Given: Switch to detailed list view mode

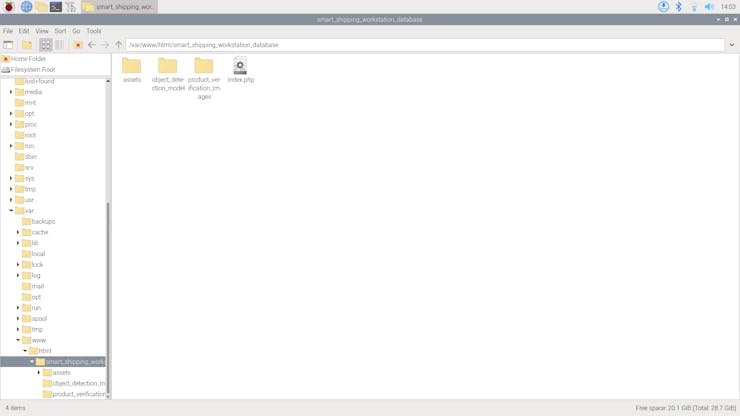Looking at the screenshot, I should [x=59, y=45].
